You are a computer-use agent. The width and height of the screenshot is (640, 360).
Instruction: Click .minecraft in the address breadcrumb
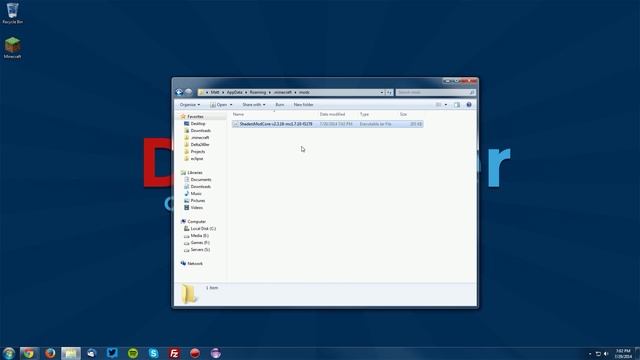pos(282,93)
